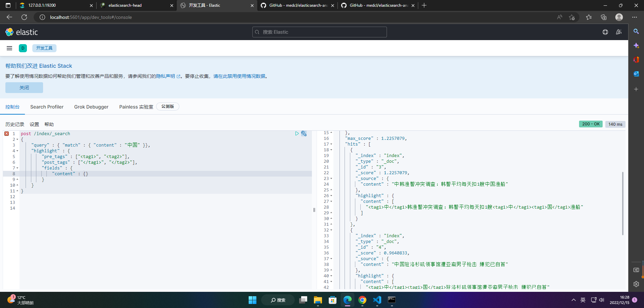Click the 200 - OK status badge
The image size is (644, 308).
tap(591, 124)
